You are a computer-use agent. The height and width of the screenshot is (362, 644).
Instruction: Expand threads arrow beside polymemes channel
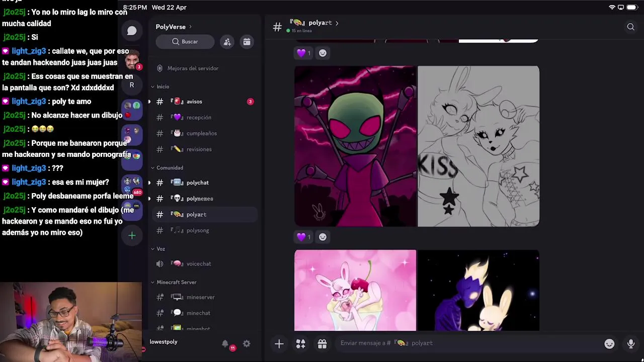(149, 199)
